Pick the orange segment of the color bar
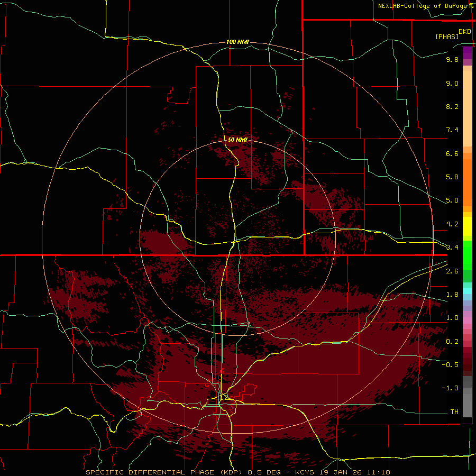The image size is (476, 476). (x=467, y=182)
